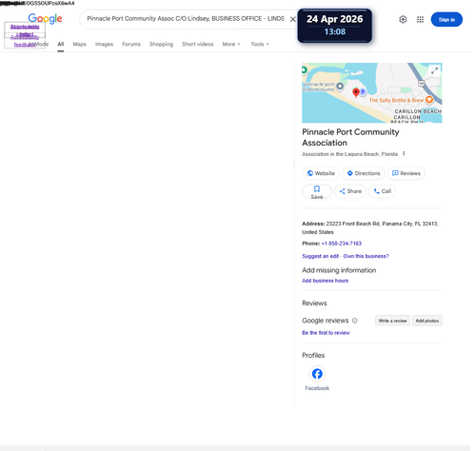The image size is (476, 451).
Task: Expand the Tools dropdown
Action: (260, 44)
